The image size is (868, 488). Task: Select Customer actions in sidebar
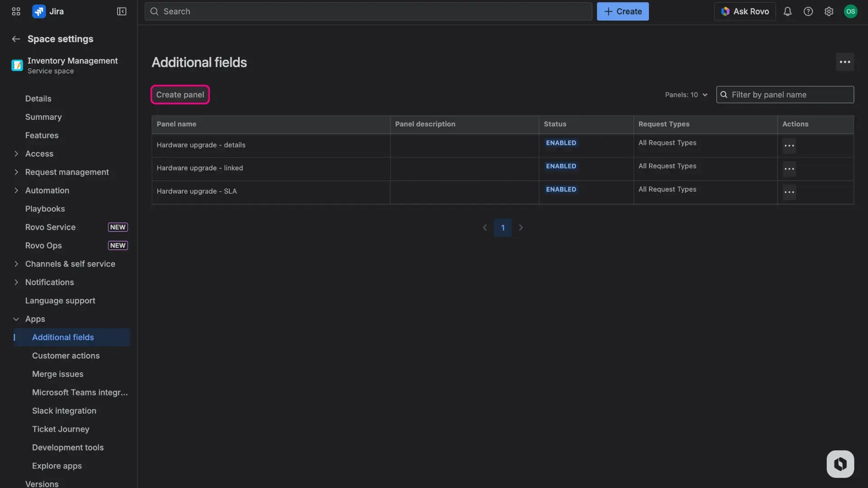66,356
